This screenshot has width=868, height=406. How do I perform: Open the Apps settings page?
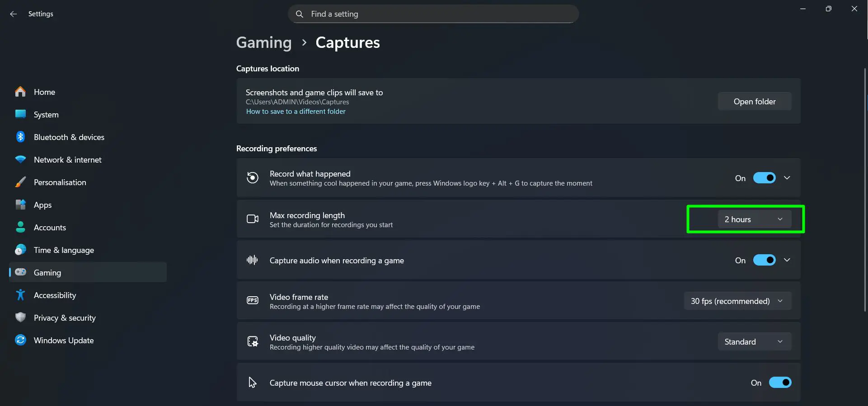[42, 205]
